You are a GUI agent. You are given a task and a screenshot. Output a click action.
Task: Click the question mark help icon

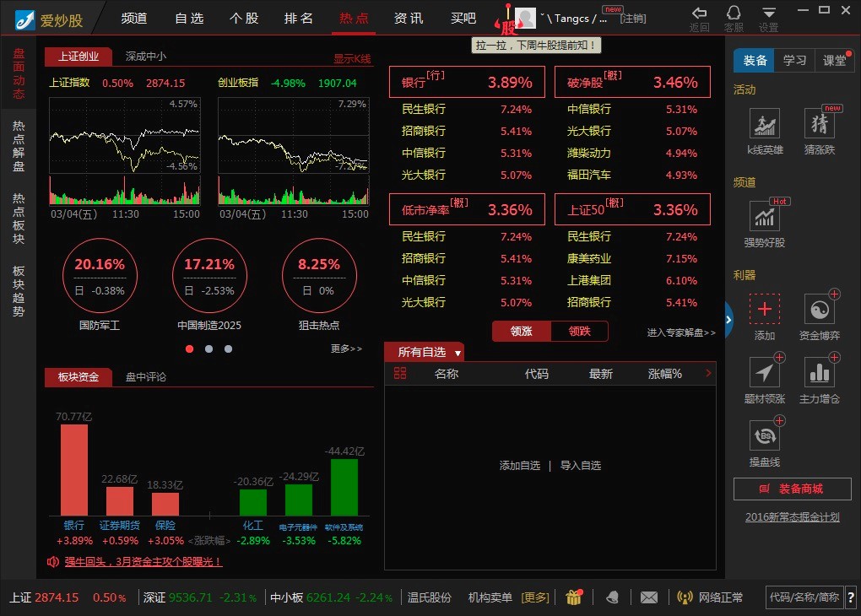[851, 597]
